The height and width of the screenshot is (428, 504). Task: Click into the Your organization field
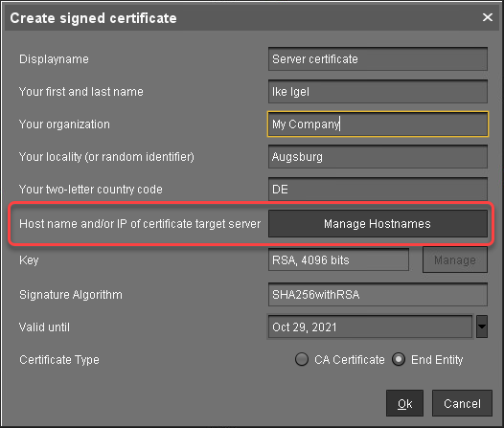coord(378,124)
